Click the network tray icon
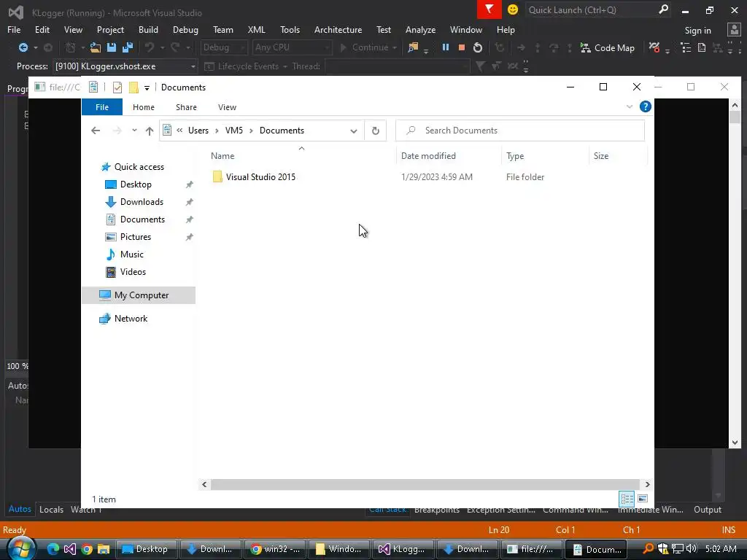This screenshot has width=747, height=560. pos(678,548)
